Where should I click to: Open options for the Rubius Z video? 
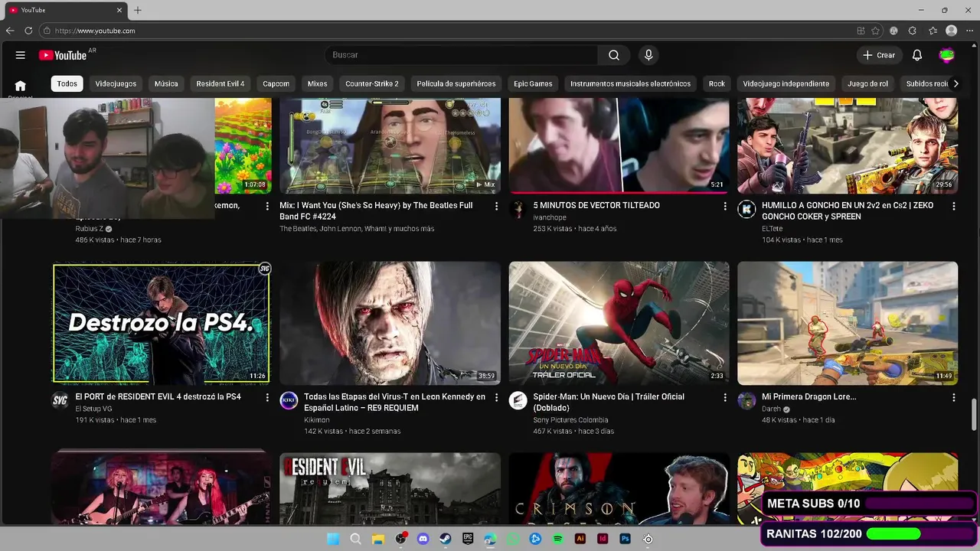coord(267,206)
